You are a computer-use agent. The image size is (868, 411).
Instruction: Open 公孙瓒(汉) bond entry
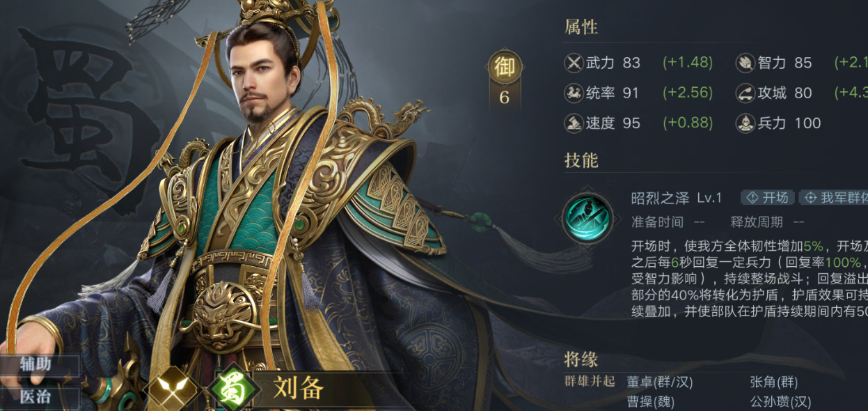780,402
